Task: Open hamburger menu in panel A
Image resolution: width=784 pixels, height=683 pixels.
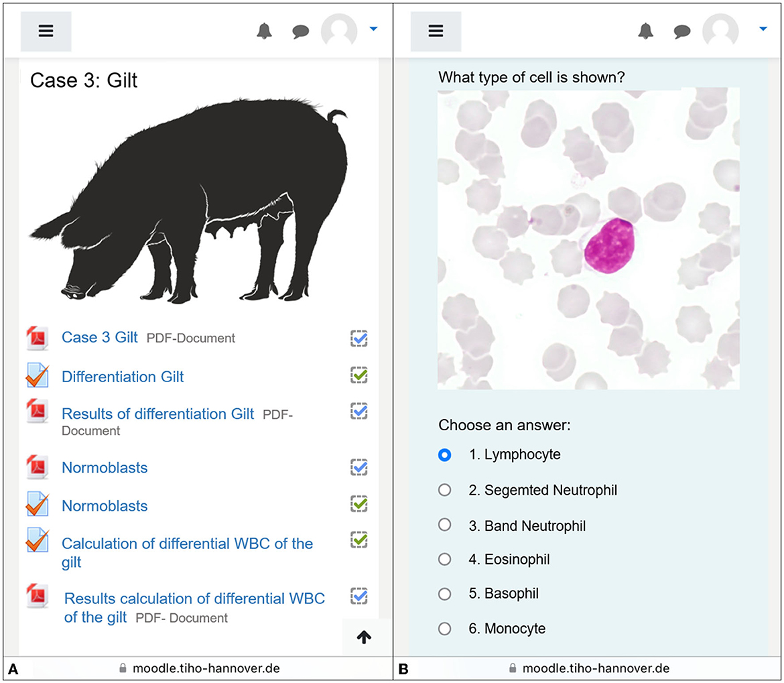Action: point(46,31)
